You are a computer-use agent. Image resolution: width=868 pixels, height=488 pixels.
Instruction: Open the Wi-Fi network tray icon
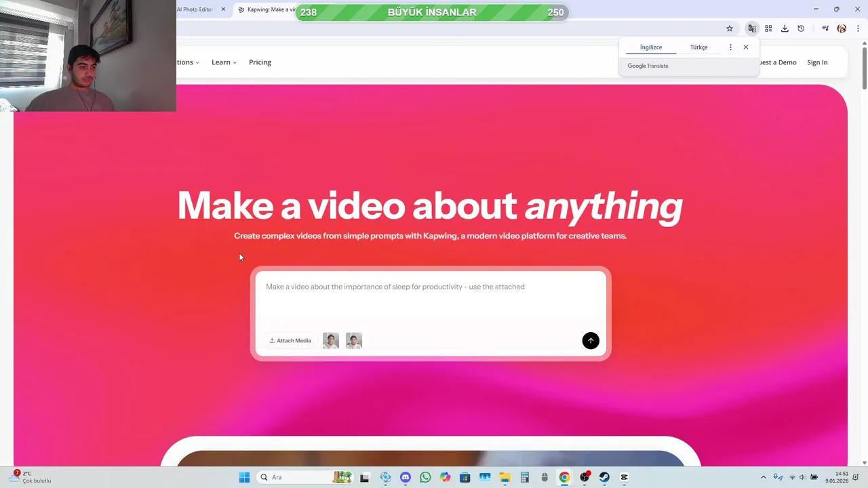792,477
